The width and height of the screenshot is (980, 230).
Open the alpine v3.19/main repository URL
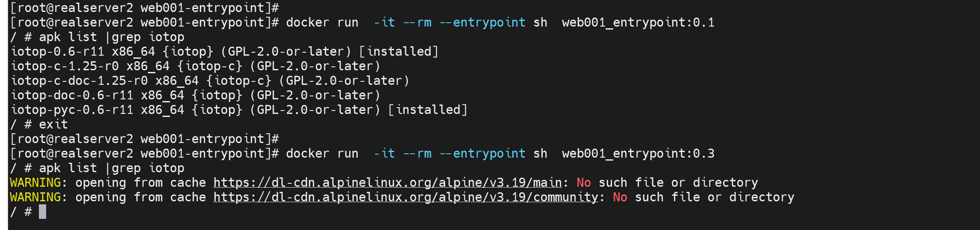(x=387, y=183)
